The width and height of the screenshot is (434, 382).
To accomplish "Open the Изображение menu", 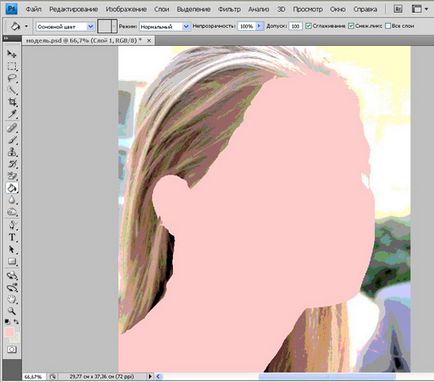I will (126, 9).
